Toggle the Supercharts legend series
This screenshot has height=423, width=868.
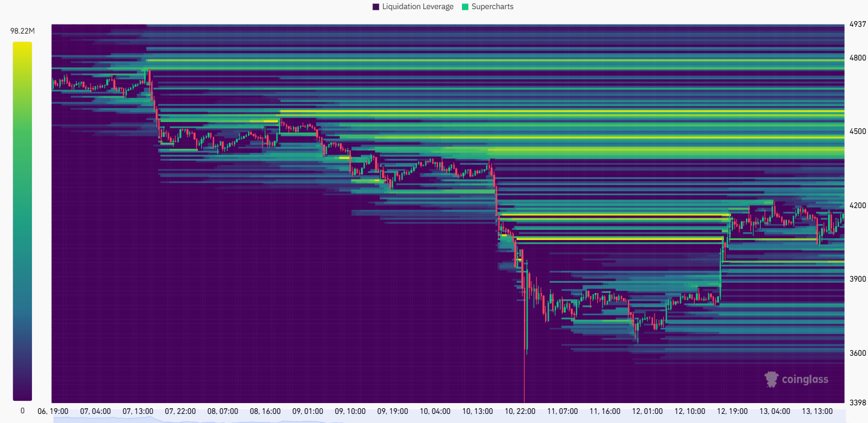(x=492, y=7)
